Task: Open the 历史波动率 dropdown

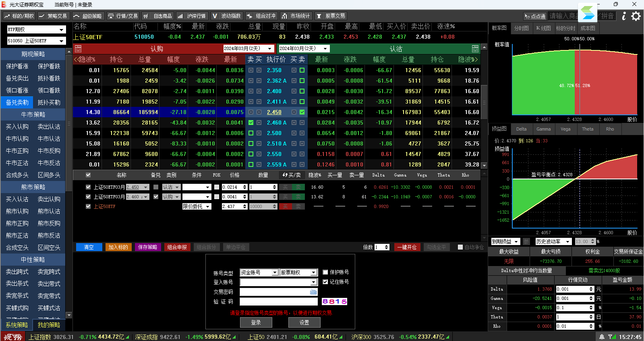Action: point(553,241)
